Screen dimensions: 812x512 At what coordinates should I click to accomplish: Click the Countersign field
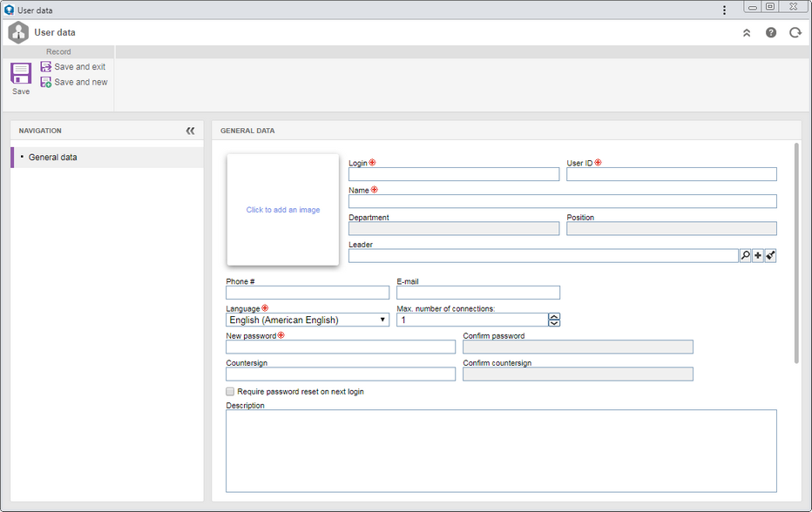point(341,374)
